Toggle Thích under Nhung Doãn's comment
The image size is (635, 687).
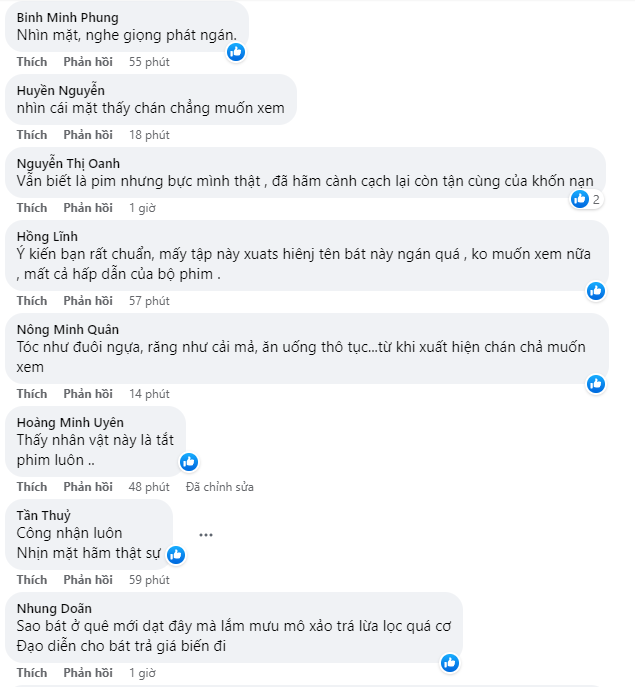32,673
